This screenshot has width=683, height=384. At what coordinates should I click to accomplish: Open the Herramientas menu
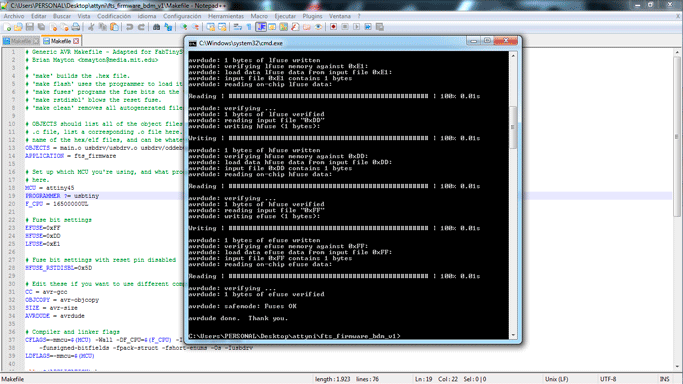[226, 16]
